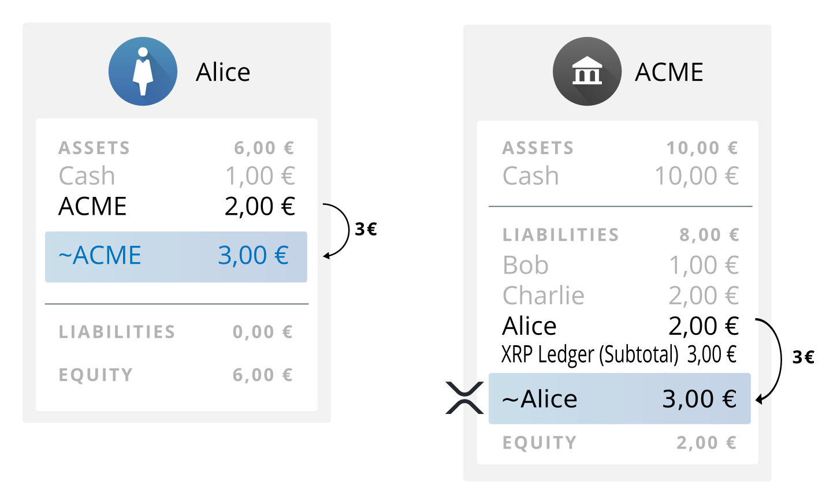Select the highlighted ~ACME 3,00 € row

pyautogui.click(x=176, y=256)
